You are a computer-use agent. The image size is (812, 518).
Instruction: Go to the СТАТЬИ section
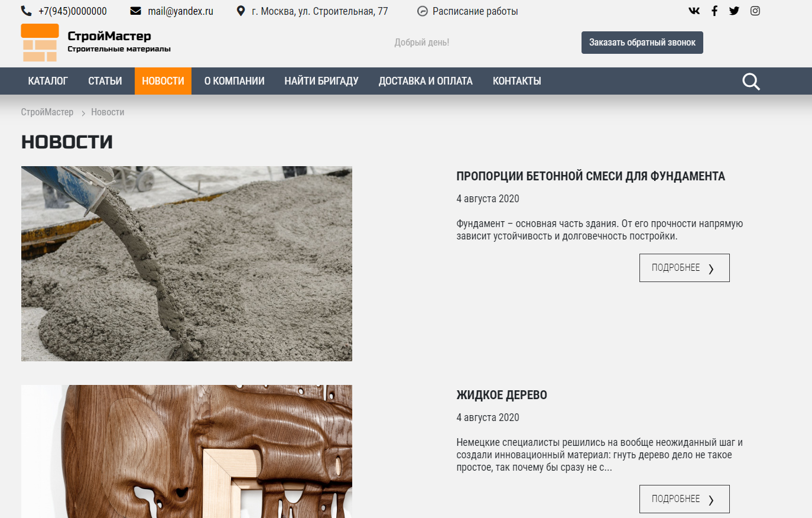click(105, 81)
